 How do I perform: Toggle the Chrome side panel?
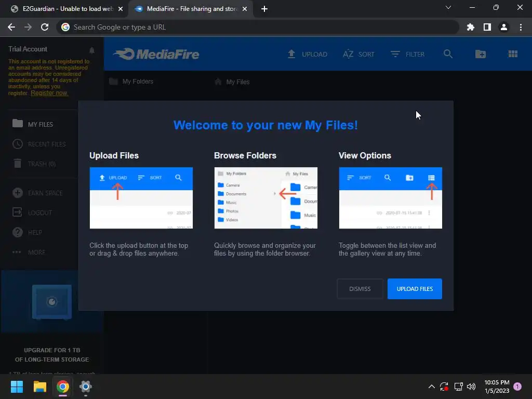tap(487, 27)
